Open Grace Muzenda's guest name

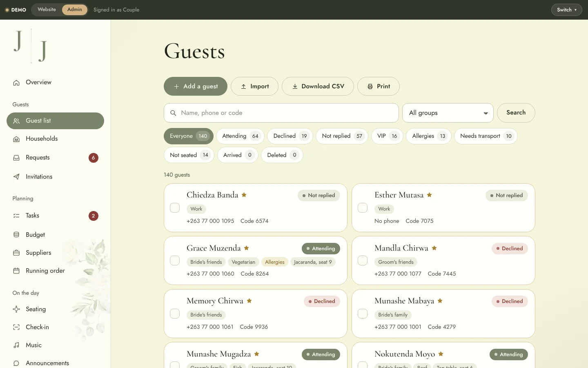coord(214,248)
